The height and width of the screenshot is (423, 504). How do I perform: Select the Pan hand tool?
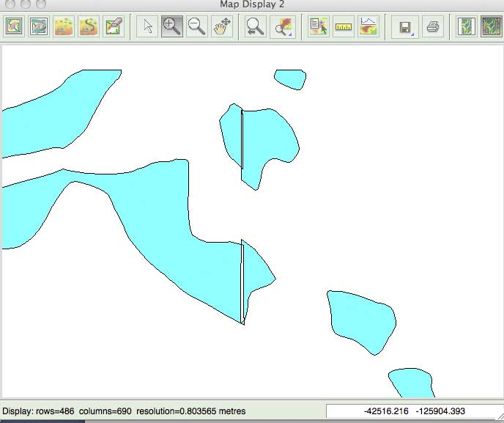[x=222, y=26]
